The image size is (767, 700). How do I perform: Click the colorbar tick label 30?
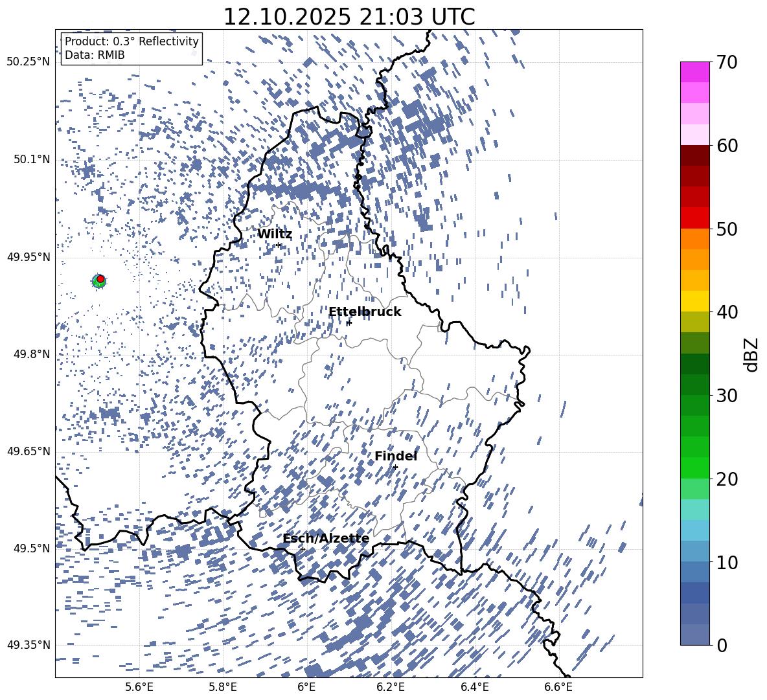727,396
